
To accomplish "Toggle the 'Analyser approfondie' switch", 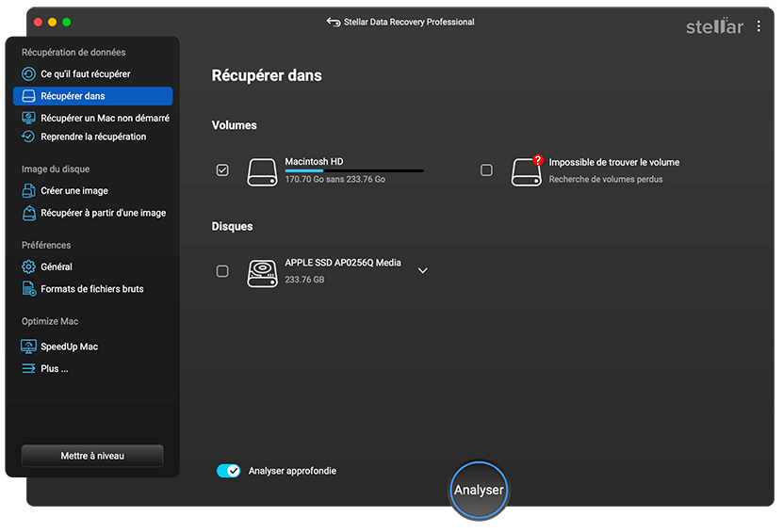I will coord(228,471).
